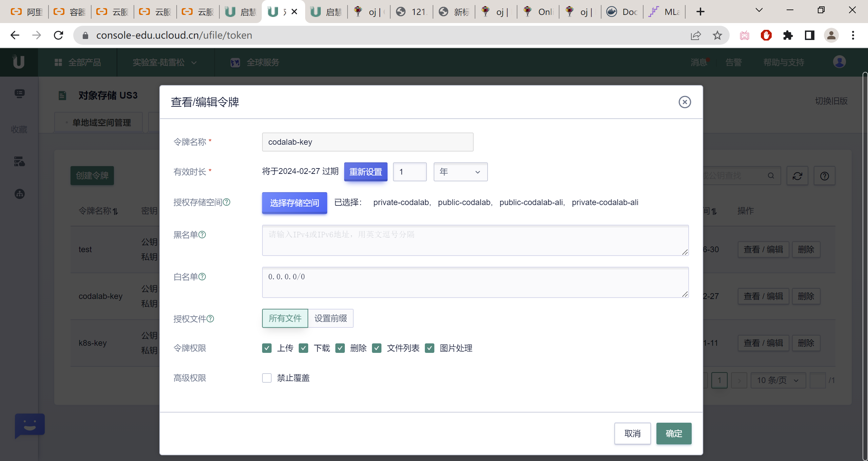
Task: Uncheck the 删除 permission checkbox
Action: click(340, 348)
